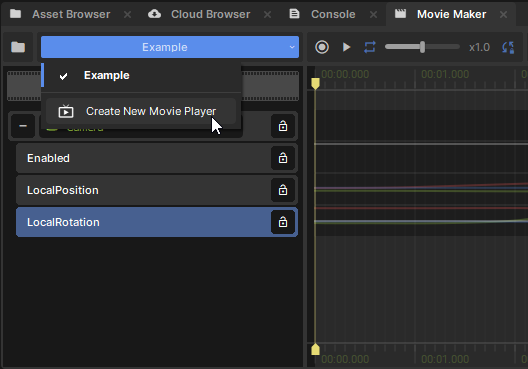528x369 pixels.
Task: Toggle lock on the LocalPosition track
Action: click(283, 190)
